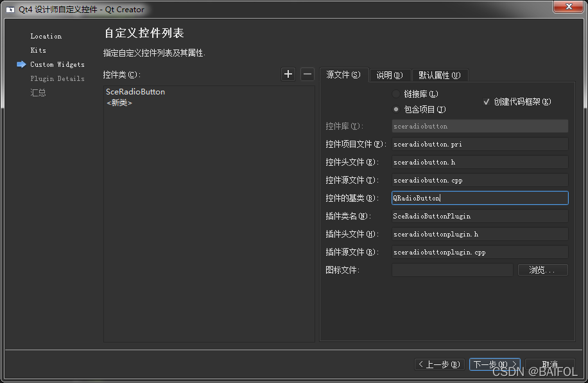Proceed with 下一步 button
Image resolution: width=588 pixels, height=383 pixels.
pyautogui.click(x=495, y=364)
